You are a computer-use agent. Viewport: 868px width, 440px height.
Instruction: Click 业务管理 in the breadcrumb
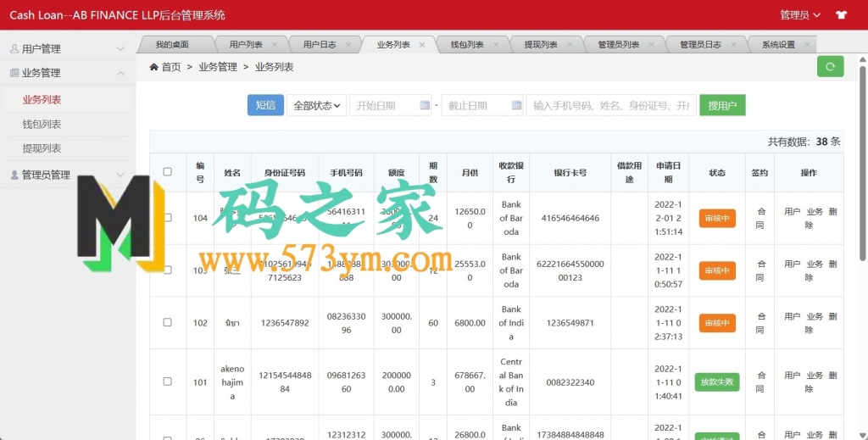pos(218,67)
